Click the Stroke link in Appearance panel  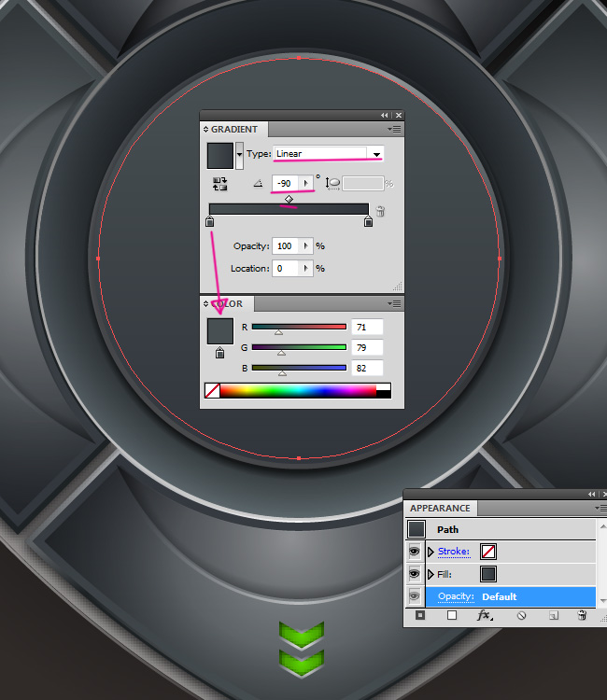tap(454, 552)
